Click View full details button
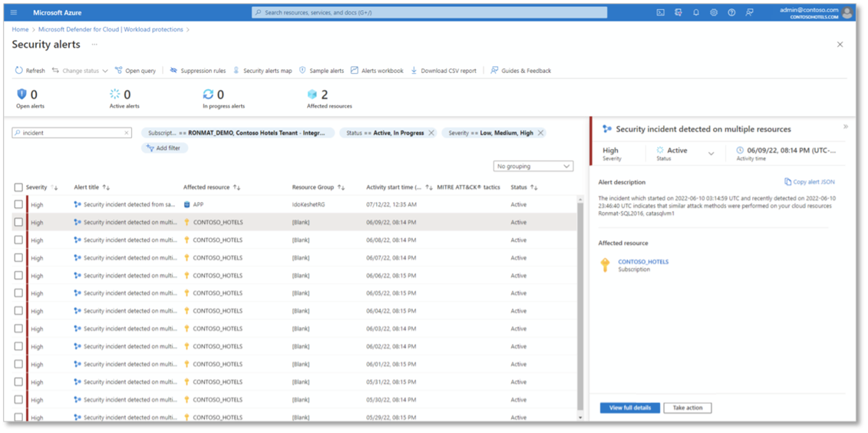 click(629, 408)
